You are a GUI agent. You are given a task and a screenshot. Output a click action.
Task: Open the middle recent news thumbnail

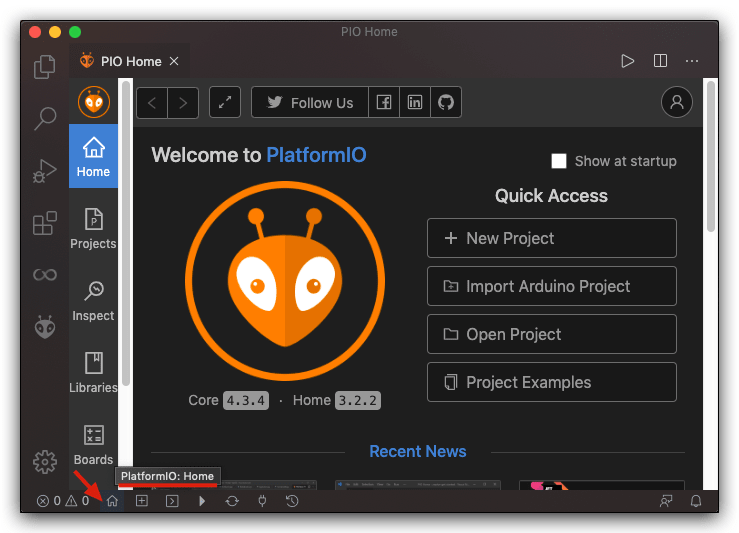[418, 485]
